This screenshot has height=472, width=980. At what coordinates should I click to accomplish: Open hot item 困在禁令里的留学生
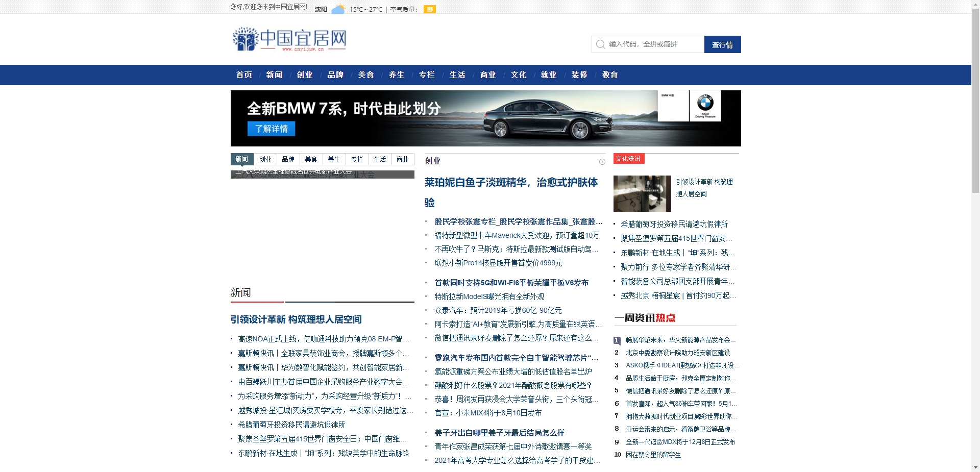[653, 455]
